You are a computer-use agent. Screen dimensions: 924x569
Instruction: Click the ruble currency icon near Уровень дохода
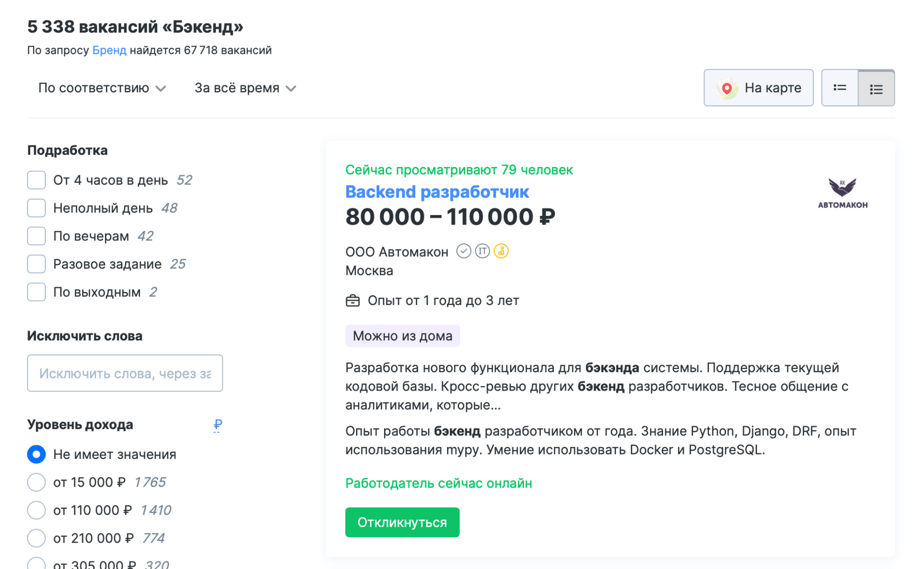coord(217,425)
